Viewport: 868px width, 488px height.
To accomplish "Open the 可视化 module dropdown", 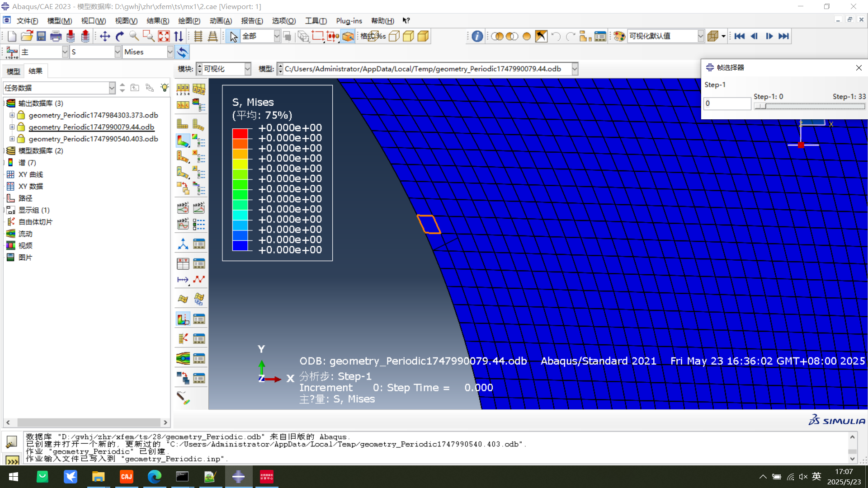I will coord(247,69).
